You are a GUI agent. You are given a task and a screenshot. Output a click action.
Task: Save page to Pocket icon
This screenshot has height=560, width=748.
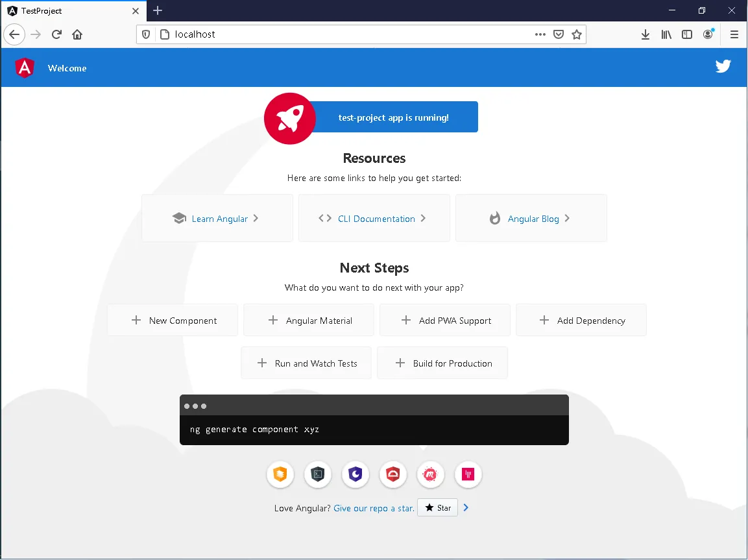click(559, 34)
